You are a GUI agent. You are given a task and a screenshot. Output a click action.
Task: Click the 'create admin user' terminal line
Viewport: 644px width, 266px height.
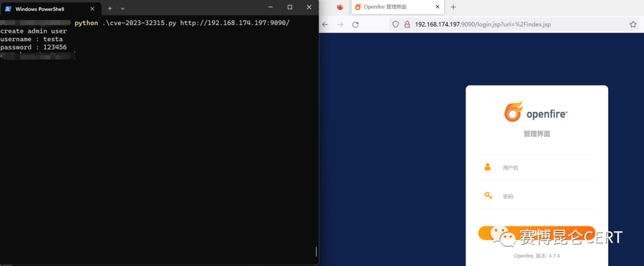pos(33,31)
